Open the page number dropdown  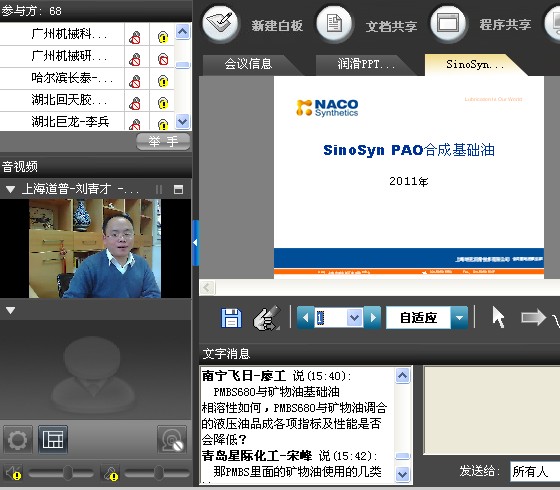coord(354,318)
